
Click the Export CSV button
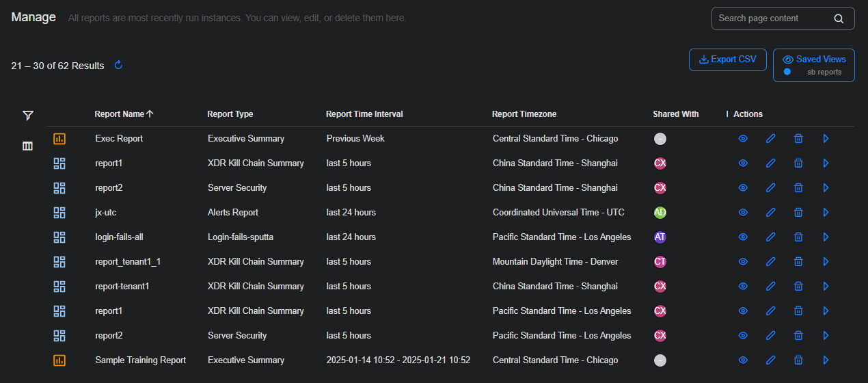pyautogui.click(x=727, y=60)
